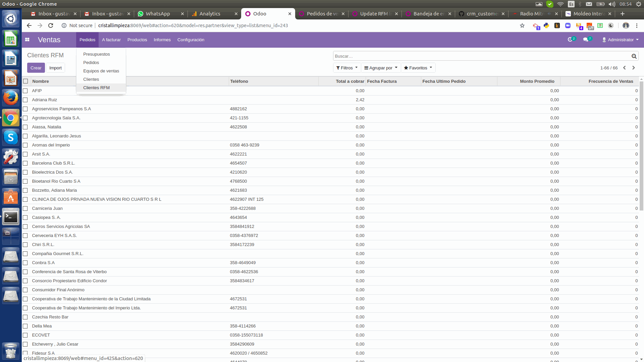Image resolution: width=644 pixels, height=362 pixels.
Task: Select all records with header checkbox
Action: point(25,81)
